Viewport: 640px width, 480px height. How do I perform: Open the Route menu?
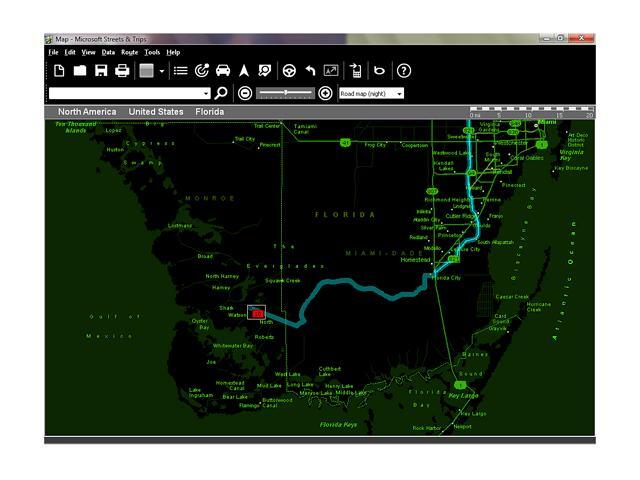129,52
